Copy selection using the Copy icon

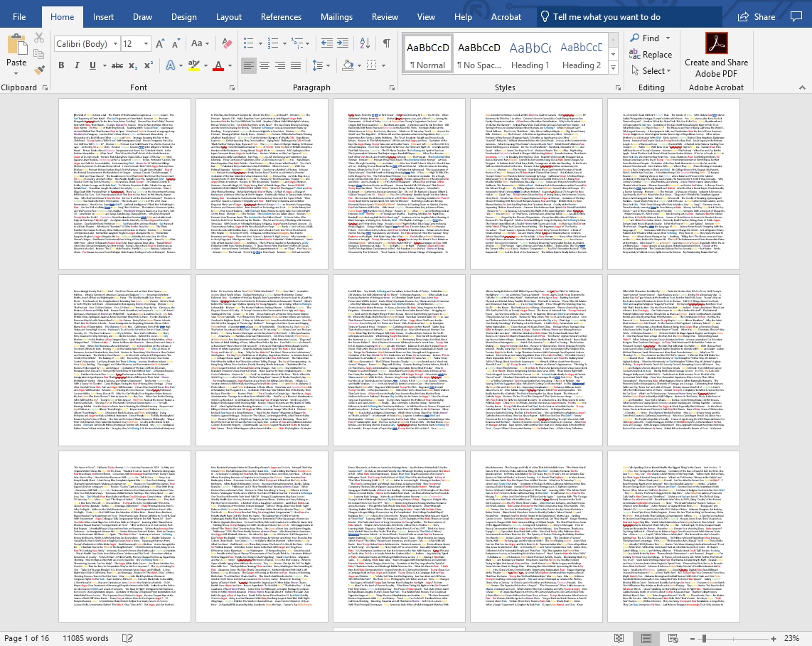pos(39,53)
